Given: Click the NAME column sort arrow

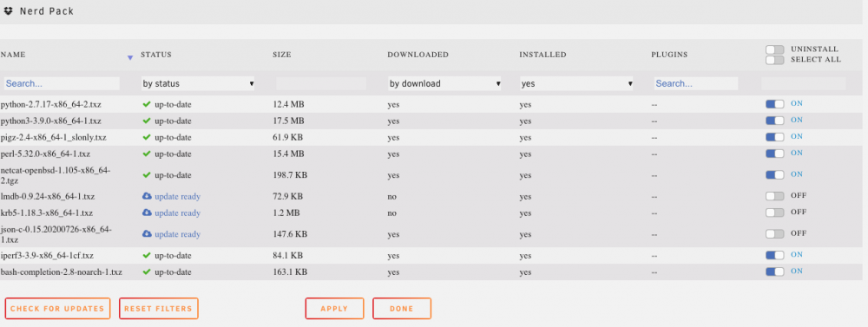Looking at the screenshot, I should coord(130,57).
